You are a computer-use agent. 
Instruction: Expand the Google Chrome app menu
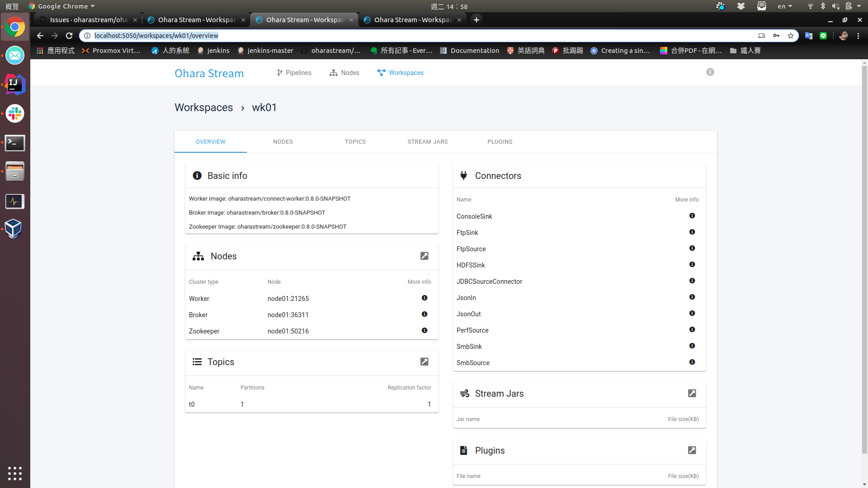[x=61, y=6]
